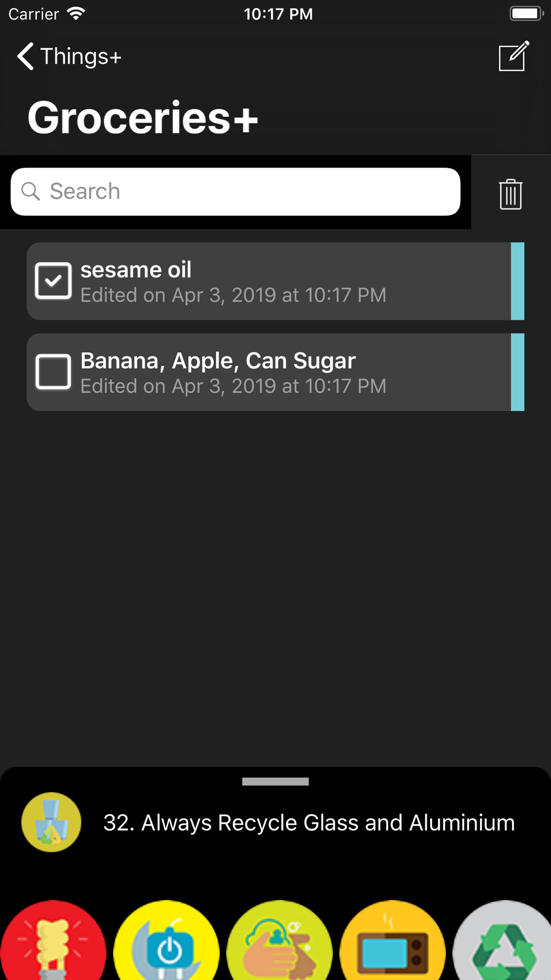The image size is (551, 980).
Task: Tap the trash can delete icon
Action: tap(511, 194)
